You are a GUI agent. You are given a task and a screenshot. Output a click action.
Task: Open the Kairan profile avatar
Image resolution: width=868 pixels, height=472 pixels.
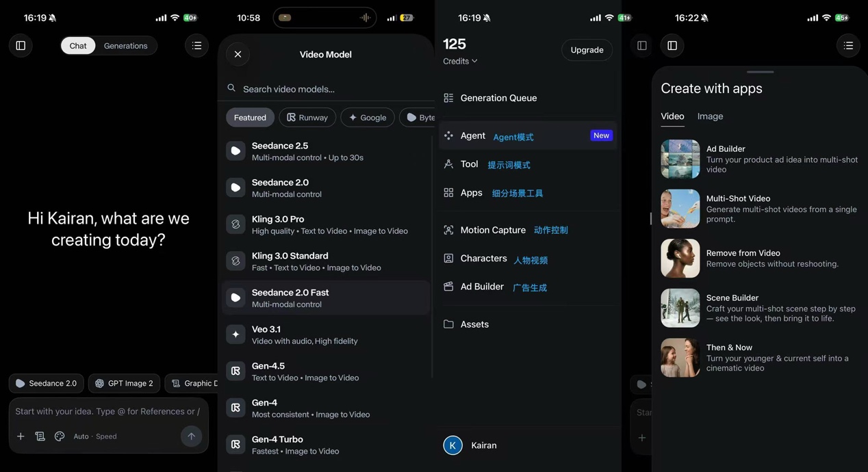click(452, 445)
